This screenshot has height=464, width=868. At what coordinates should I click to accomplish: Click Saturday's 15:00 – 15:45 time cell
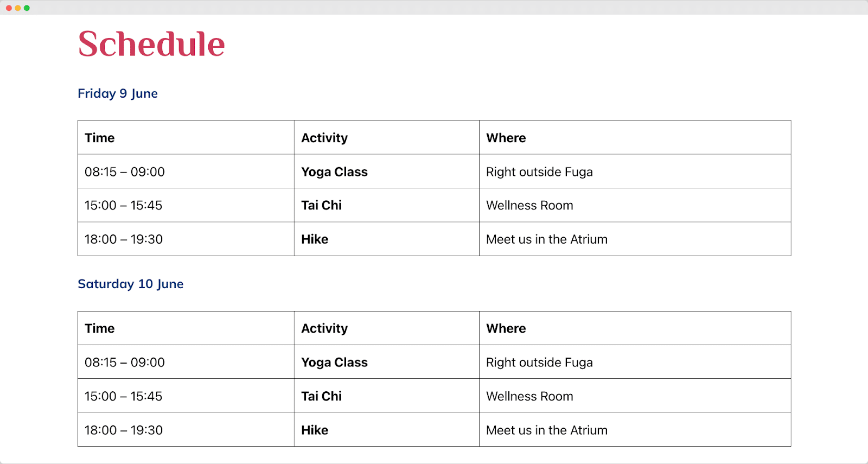pos(186,396)
